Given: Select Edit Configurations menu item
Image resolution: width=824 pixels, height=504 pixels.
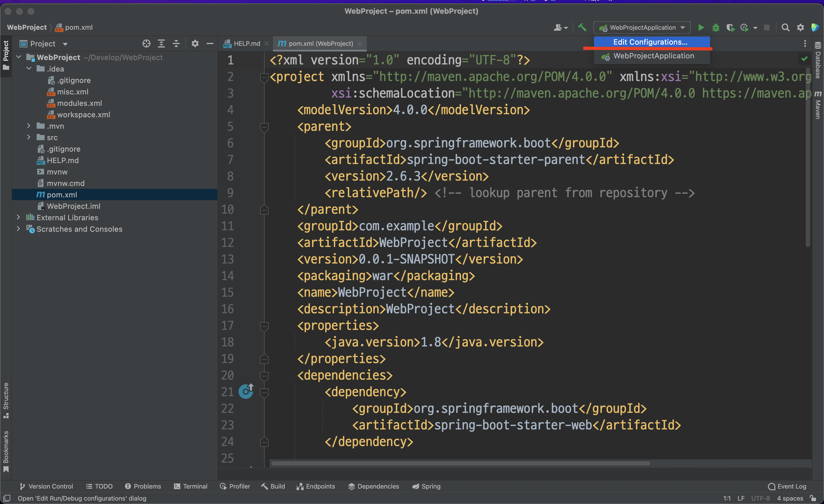Looking at the screenshot, I should point(650,42).
